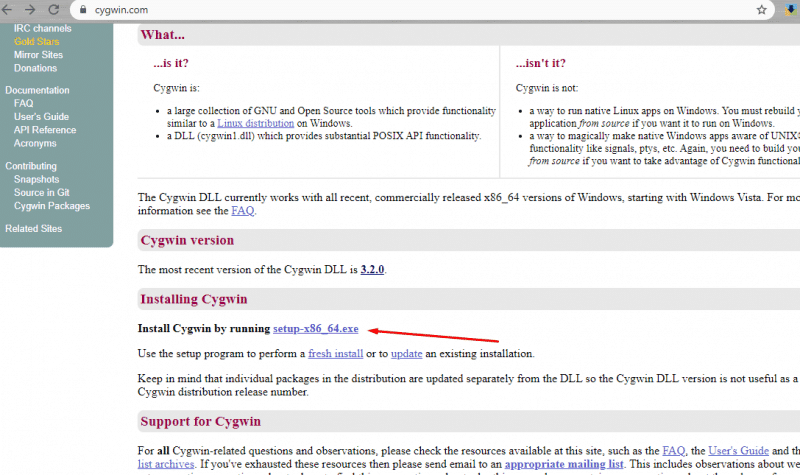
Task: Click the browser forward arrow
Action: coord(30,10)
